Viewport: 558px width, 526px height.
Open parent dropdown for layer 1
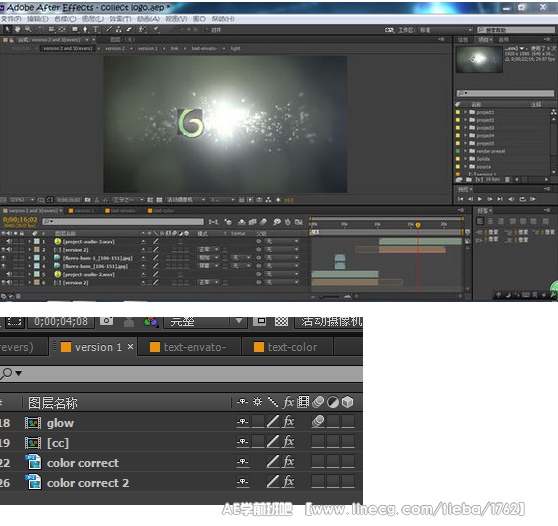282,241
